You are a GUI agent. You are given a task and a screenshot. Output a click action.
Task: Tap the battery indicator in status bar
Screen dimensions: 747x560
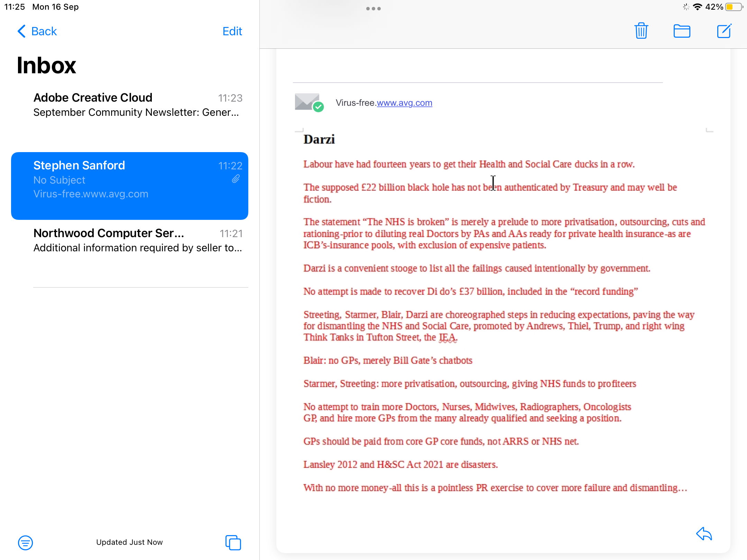(734, 7)
